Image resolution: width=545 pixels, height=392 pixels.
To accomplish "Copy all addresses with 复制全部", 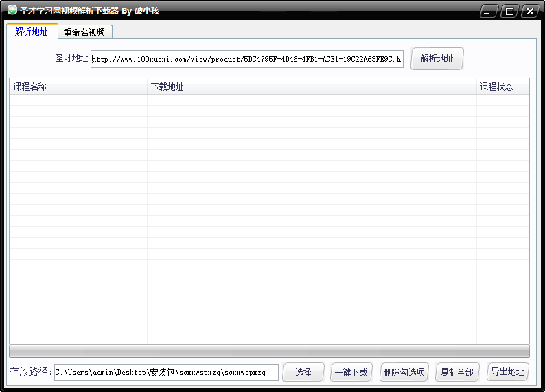I will click(x=456, y=372).
